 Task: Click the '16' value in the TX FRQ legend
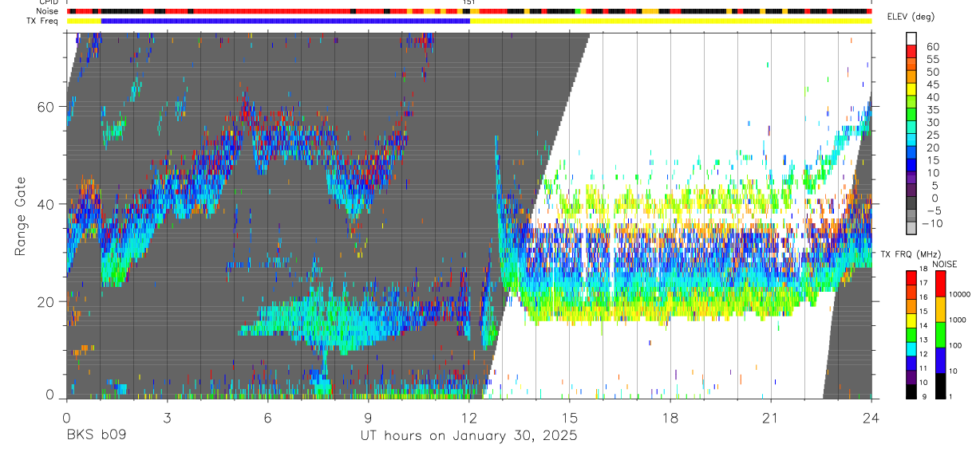(x=923, y=297)
